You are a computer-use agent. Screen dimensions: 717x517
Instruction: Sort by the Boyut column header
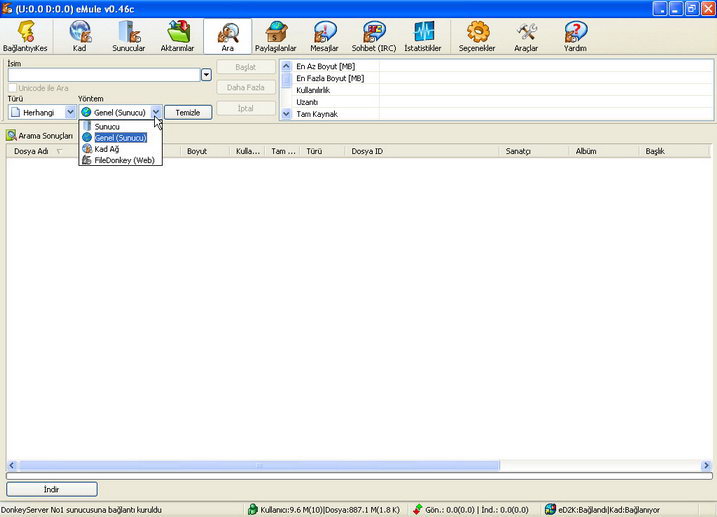pyautogui.click(x=204, y=151)
